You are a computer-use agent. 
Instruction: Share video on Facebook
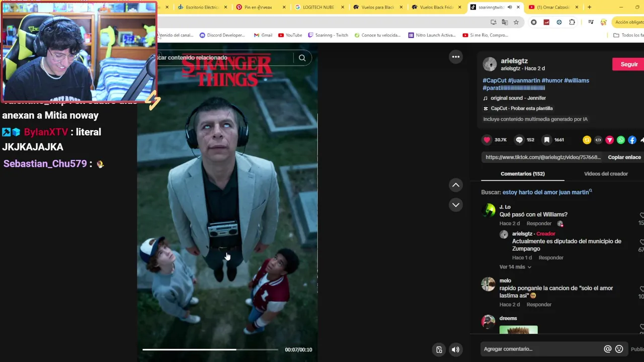632,140
